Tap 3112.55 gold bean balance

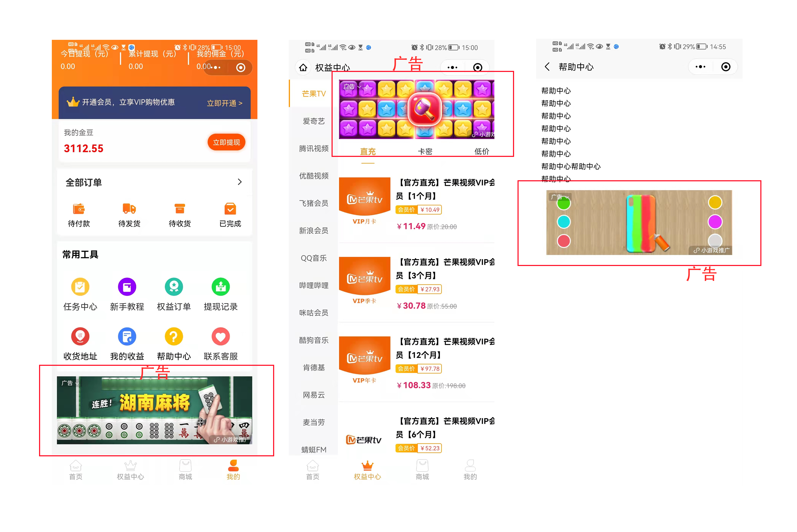(83, 149)
